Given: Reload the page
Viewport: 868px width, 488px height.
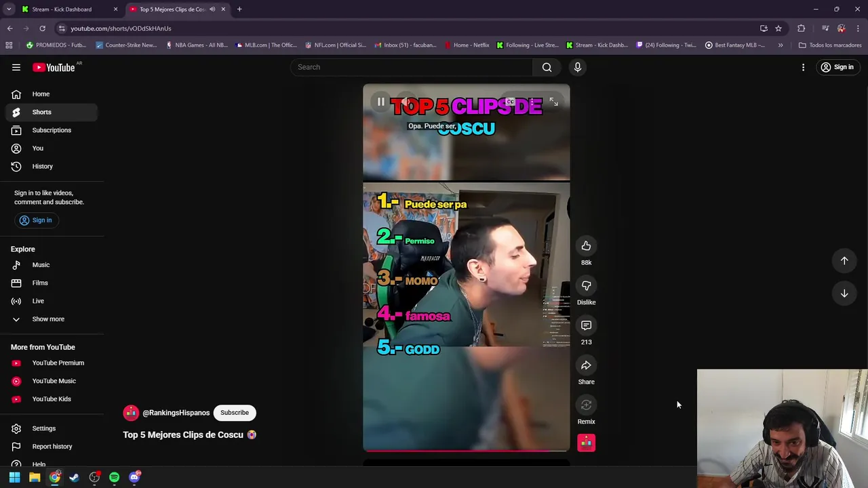Looking at the screenshot, I should 42,28.
